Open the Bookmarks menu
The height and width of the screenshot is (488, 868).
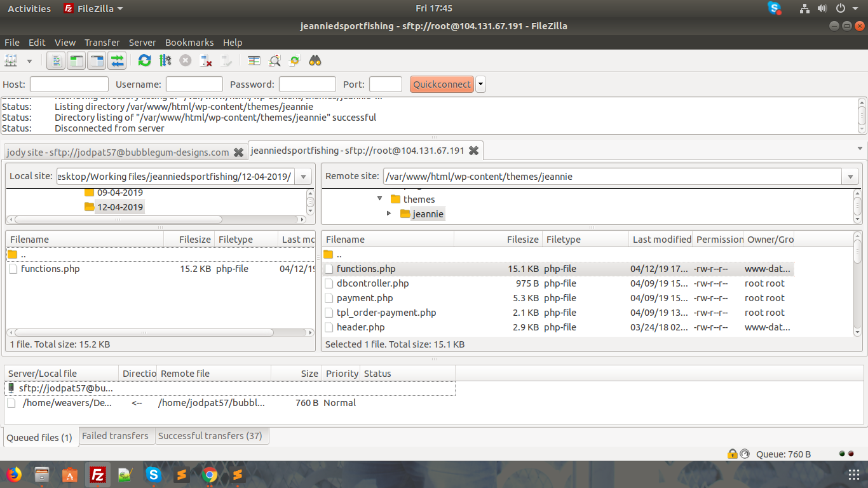tap(189, 43)
